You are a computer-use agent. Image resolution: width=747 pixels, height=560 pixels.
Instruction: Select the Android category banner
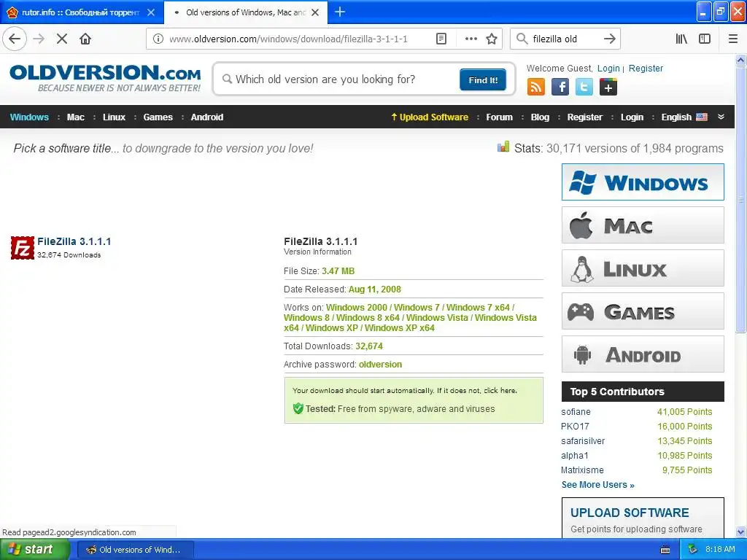coord(643,354)
